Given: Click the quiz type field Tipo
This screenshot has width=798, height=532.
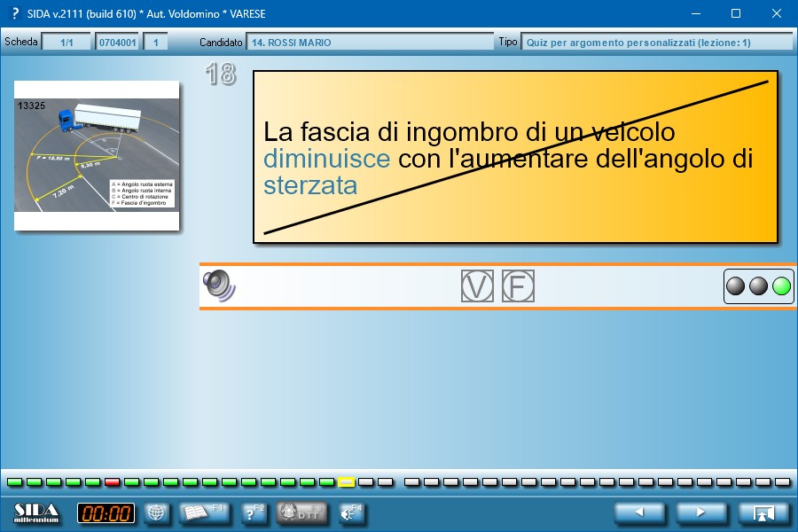Looking at the screenshot, I should (x=656, y=42).
